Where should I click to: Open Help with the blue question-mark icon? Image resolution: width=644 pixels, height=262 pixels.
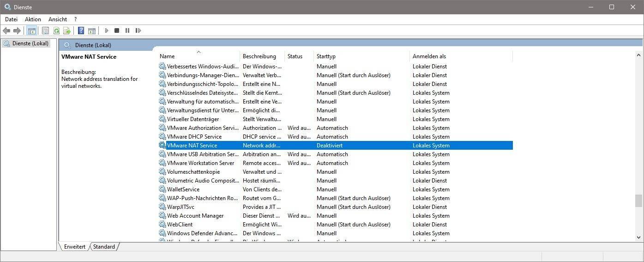tap(81, 30)
